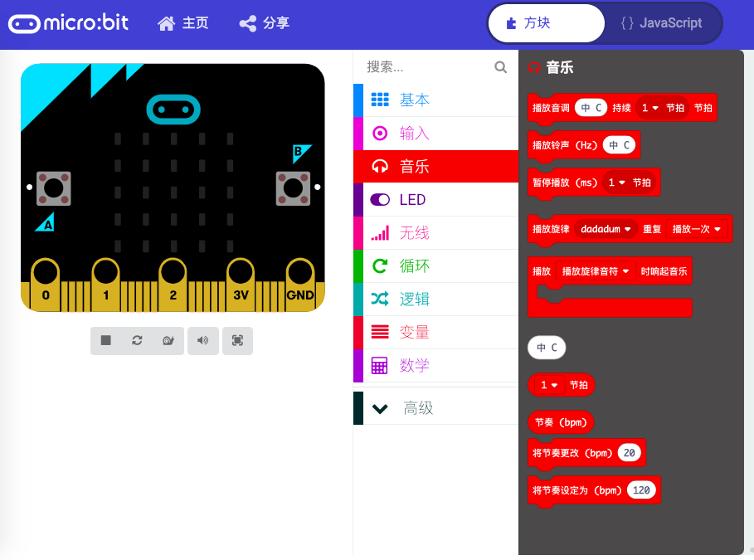Select the 播放音调 block
This screenshot has width=754, height=560.
click(x=550, y=108)
